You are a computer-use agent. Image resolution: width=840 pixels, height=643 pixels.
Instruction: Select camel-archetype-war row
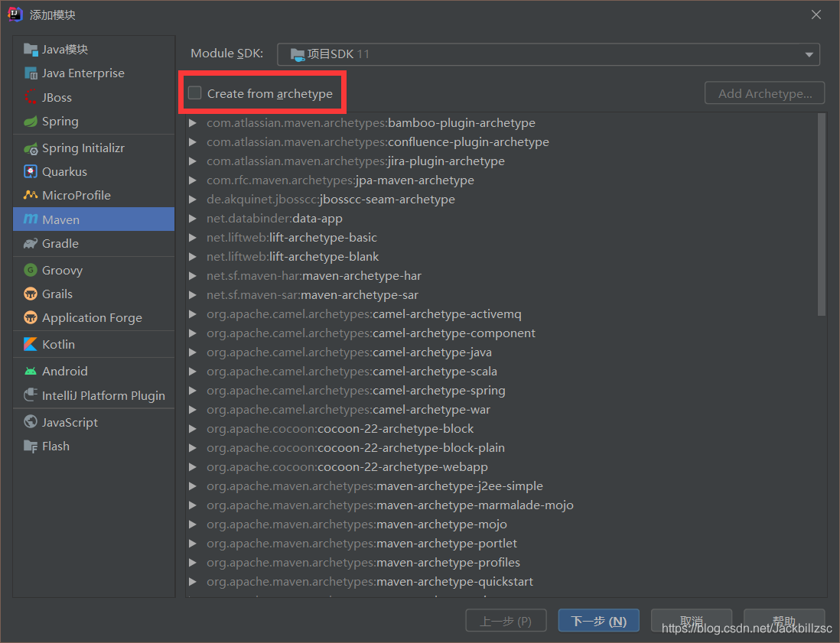(501, 410)
